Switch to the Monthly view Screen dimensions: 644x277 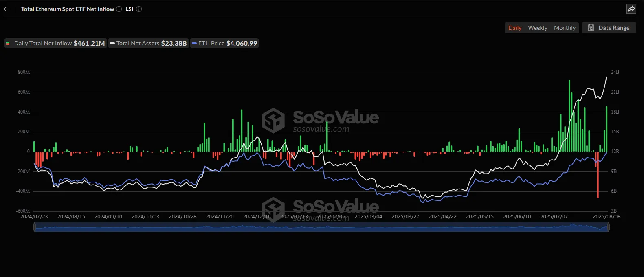coord(565,28)
